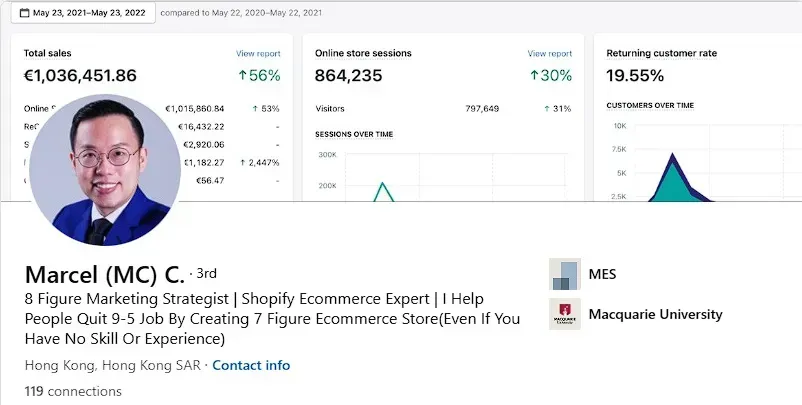Select the 19.55% returning rate value
This screenshot has width=802, height=405.
[x=635, y=76]
